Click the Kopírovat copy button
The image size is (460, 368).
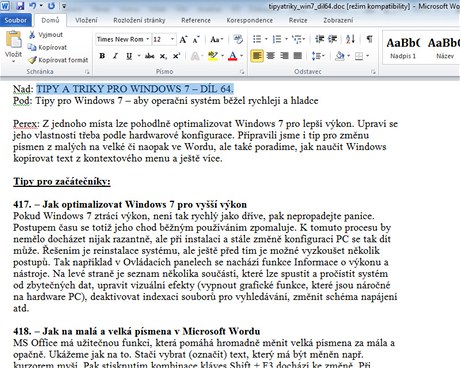tap(47, 47)
